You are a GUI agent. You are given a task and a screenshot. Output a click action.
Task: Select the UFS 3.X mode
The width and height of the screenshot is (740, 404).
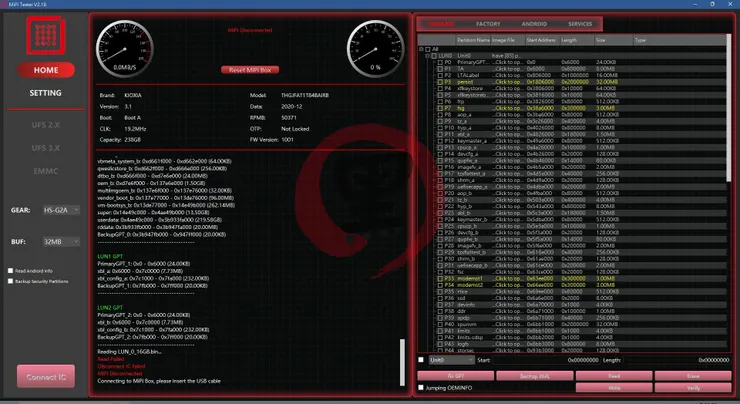pyautogui.click(x=46, y=148)
